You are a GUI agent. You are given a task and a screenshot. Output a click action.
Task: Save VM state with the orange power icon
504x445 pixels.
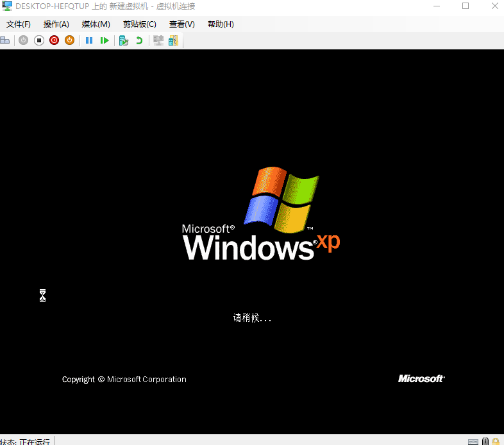(x=69, y=40)
